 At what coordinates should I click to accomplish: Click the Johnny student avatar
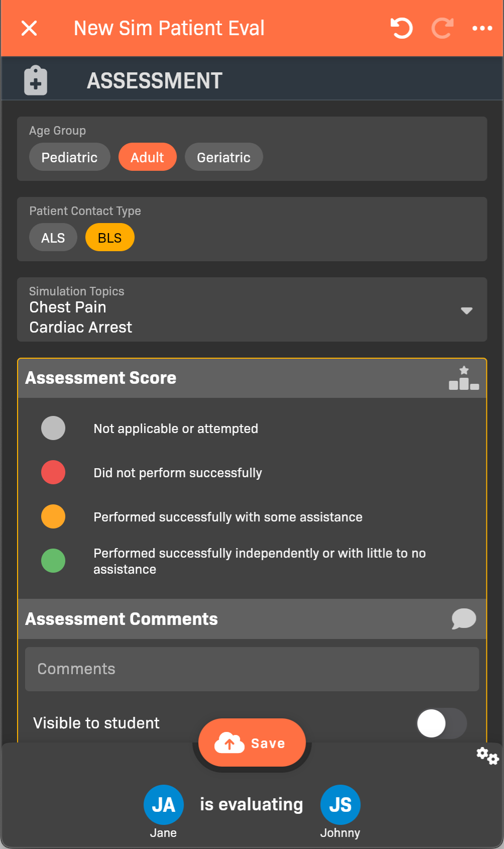pos(340,805)
